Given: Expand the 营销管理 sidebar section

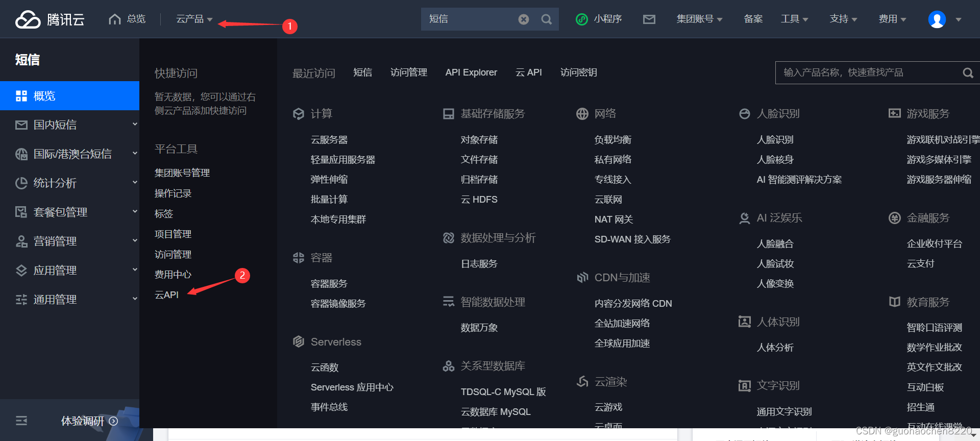Looking at the screenshot, I should click(x=135, y=240).
